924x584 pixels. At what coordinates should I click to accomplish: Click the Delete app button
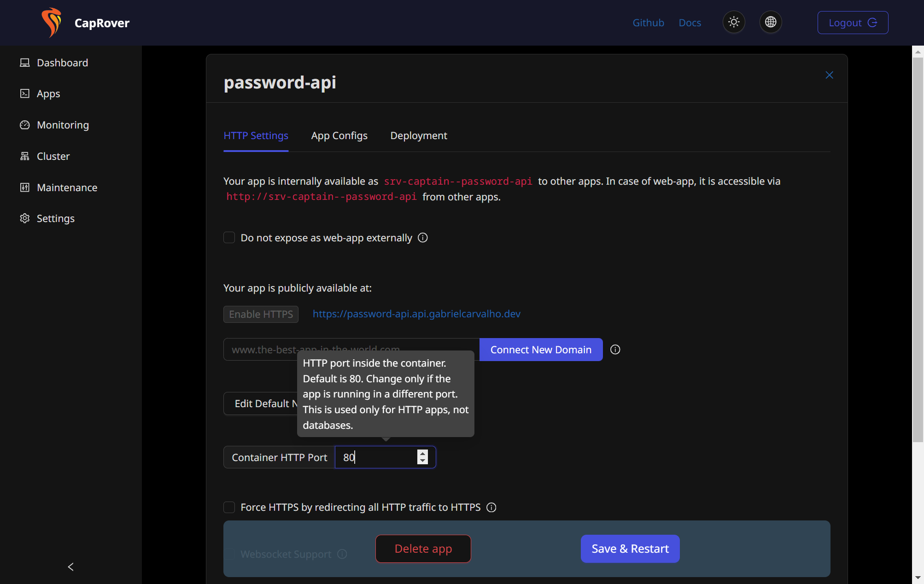pyautogui.click(x=423, y=549)
